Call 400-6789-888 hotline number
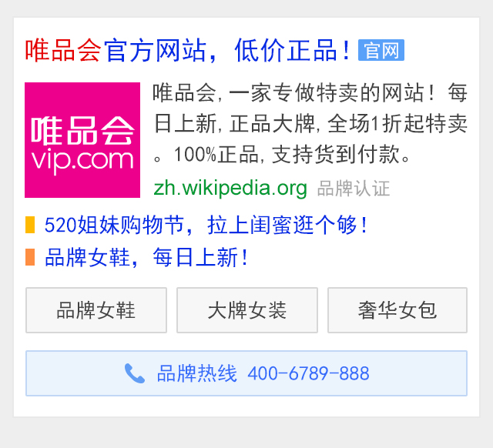493x448 pixels. coord(308,373)
